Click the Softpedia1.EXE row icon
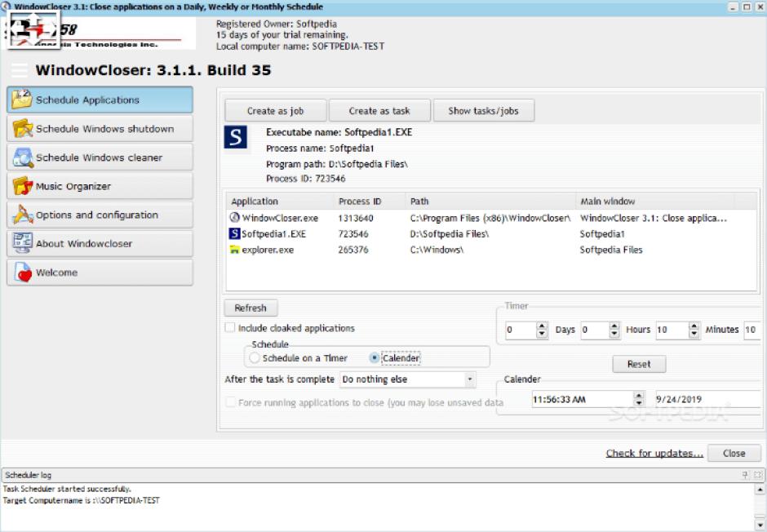Screen dimensions: 767x532 coord(235,233)
